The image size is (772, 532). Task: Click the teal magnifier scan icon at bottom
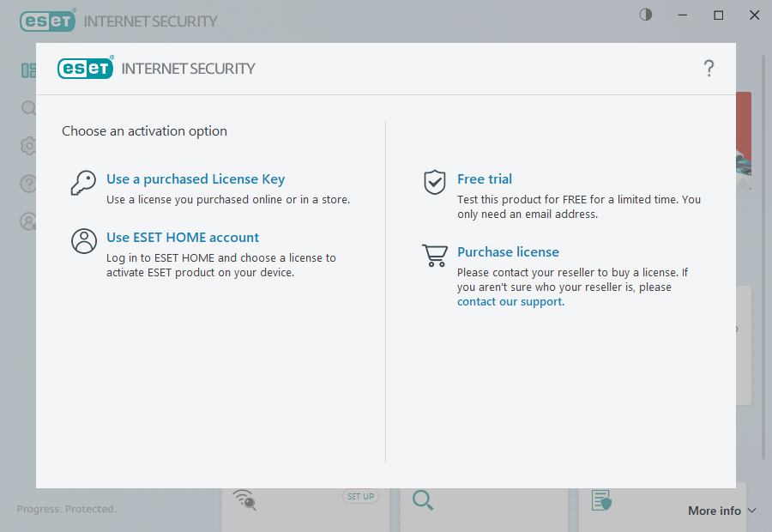[423, 500]
